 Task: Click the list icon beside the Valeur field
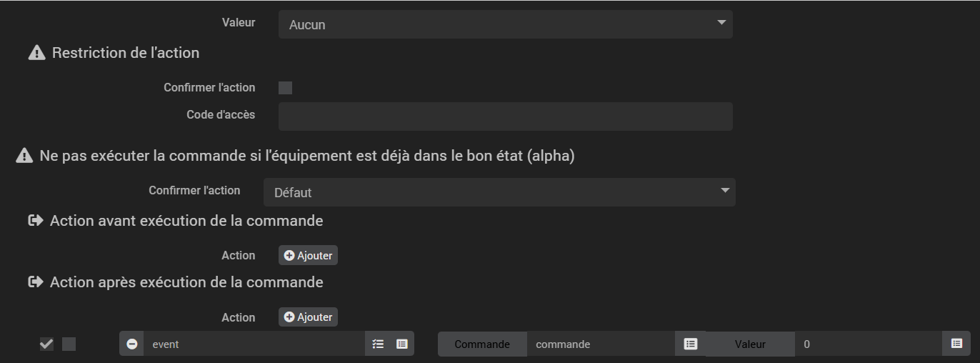[x=956, y=344]
